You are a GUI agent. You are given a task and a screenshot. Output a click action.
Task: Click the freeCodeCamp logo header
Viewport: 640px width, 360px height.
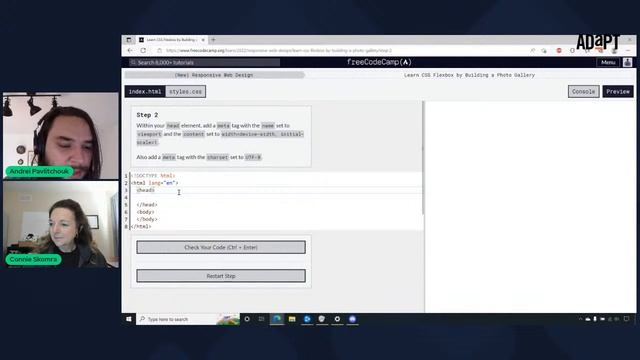379,62
